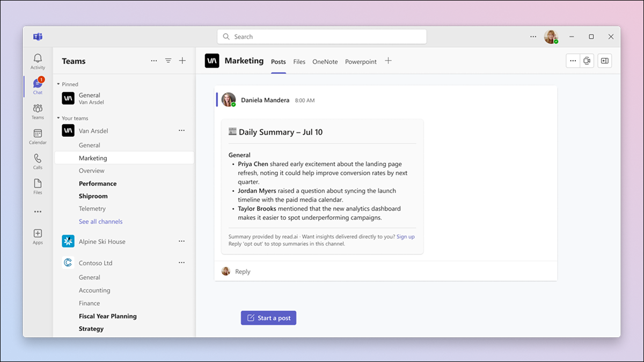Open the filter icon in Teams panel
Viewport: 644px width, 362px height.
tap(168, 61)
